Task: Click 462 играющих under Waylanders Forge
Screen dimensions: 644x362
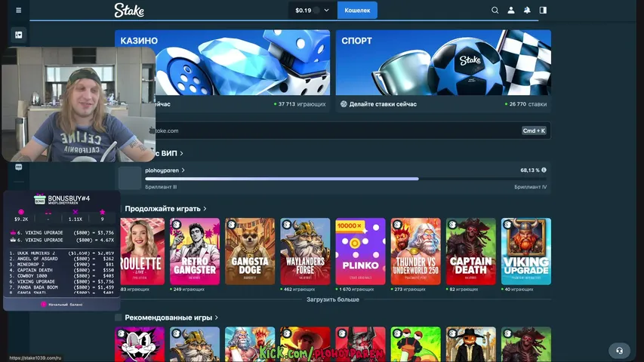Action: [x=298, y=290]
